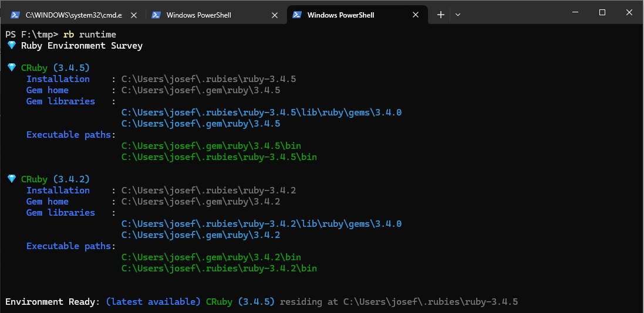Minimize the Windows Terminal window

coord(574,12)
